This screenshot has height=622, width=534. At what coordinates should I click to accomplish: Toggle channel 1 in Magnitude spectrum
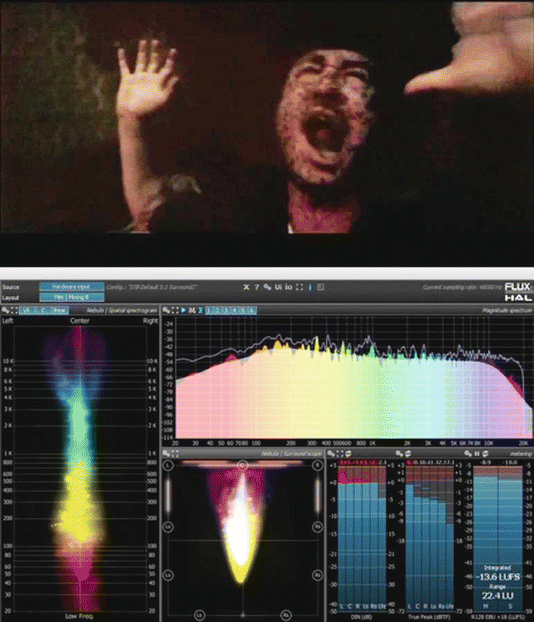pyautogui.click(x=210, y=310)
